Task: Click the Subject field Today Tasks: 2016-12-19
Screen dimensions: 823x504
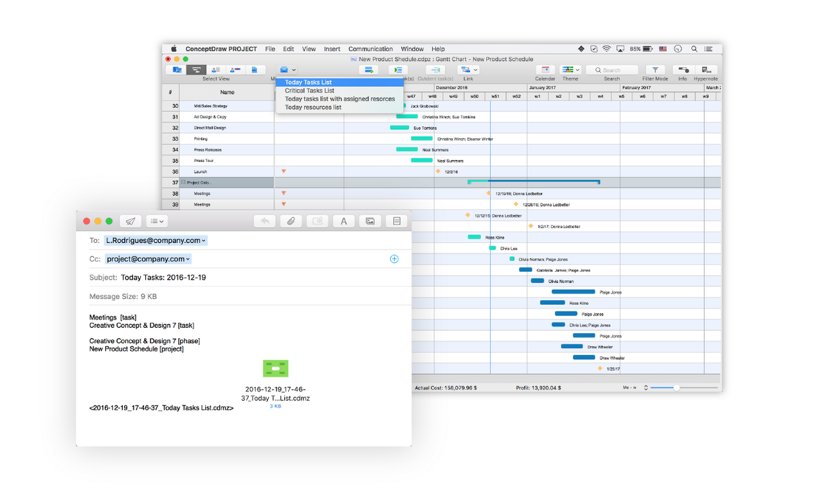Action: (x=164, y=278)
